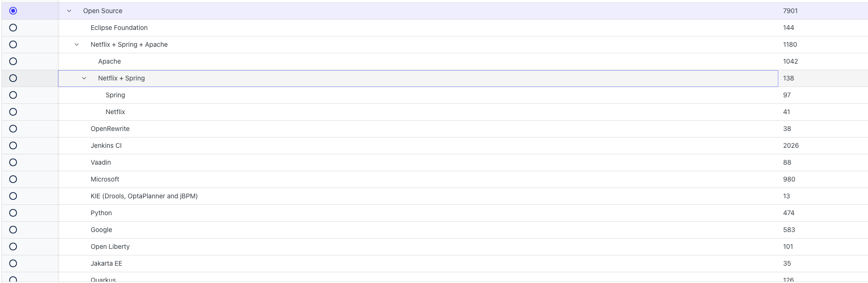Select the Microsoft radio button
Viewport: 868px width, 283px height.
point(13,179)
